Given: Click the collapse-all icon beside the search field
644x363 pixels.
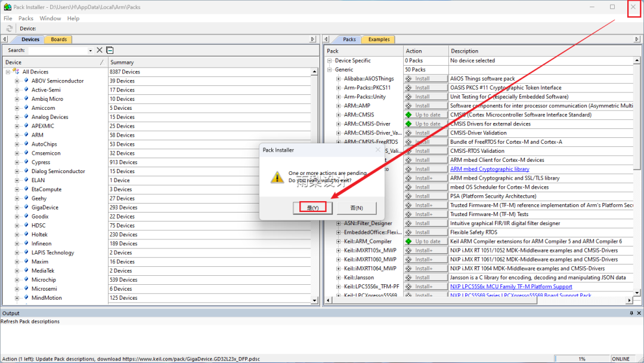Looking at the screenshot, I should (x=110, y=50).
